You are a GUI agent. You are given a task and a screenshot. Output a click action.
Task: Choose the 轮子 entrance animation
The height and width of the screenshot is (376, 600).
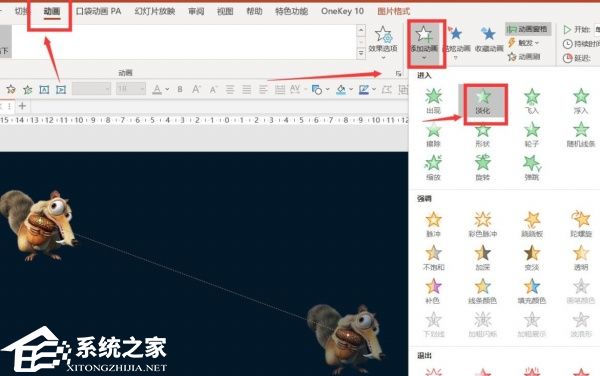pos(532,134)
